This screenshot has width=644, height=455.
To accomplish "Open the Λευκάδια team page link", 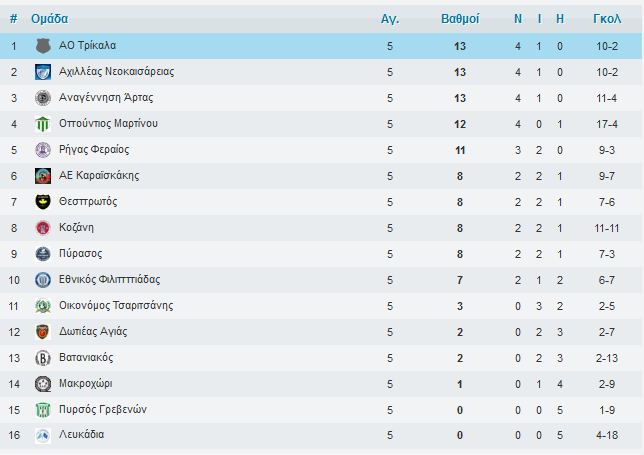I will pyautogui.click(x=82, y=434).
